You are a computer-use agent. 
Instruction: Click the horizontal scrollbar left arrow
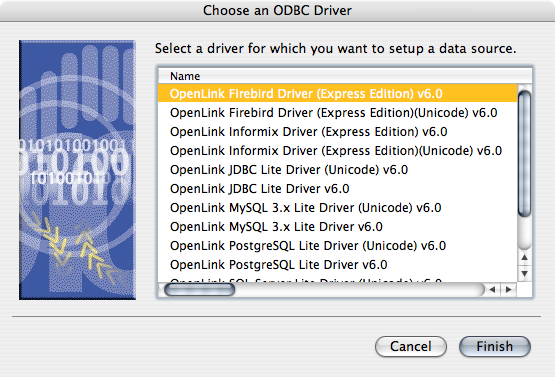[492, 290]
